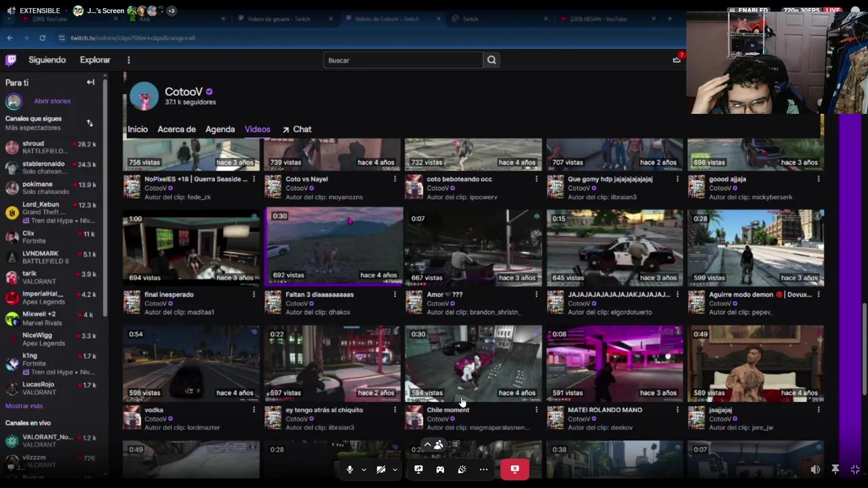Open options menu for final inesperado clip

pyautogui.click(x=254, y=295)
